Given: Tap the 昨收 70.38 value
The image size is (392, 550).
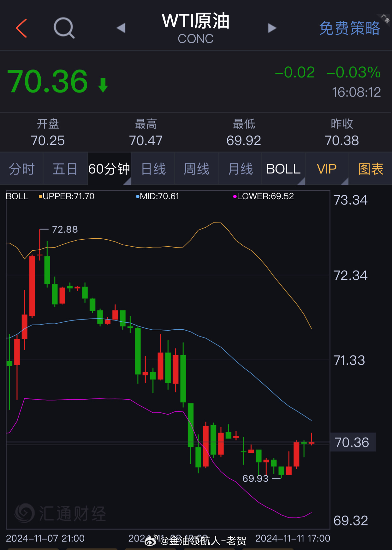Looking at the screenshot, I should point(342,140).
